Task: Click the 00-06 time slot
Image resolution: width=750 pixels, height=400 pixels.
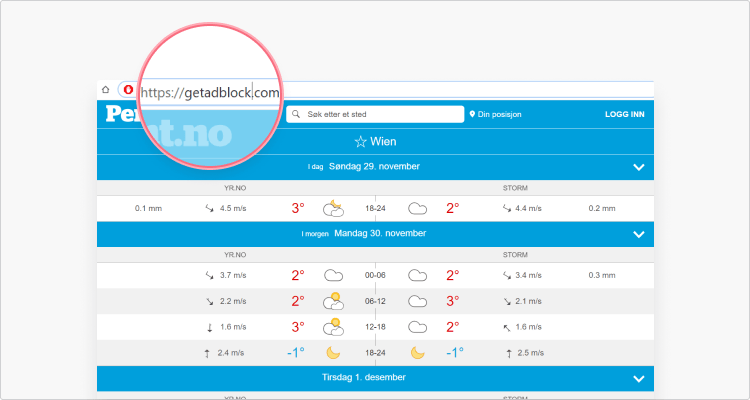Action: [x=375, y=275]
